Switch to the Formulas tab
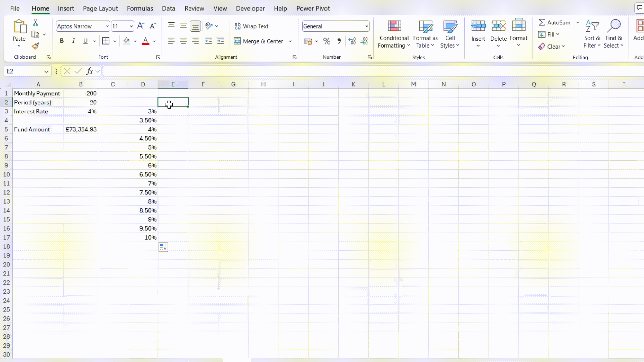This screenshot has width=644, height=362. [140, 9]
